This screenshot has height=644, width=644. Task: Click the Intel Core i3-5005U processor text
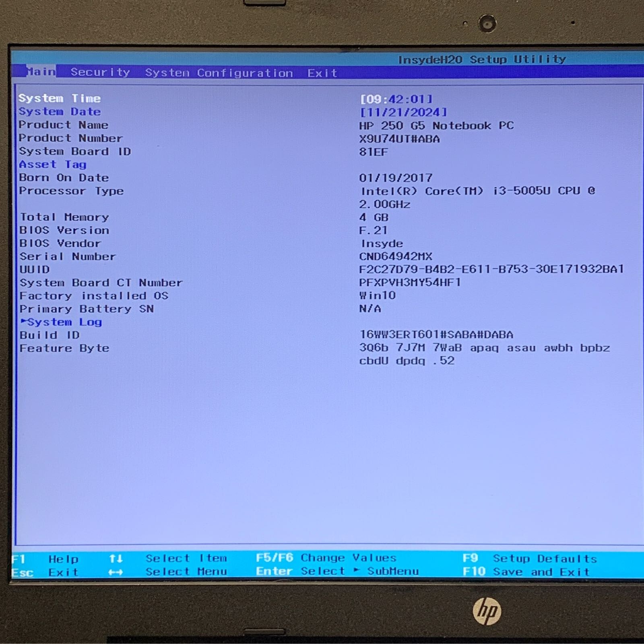click(x=478, y=191)
